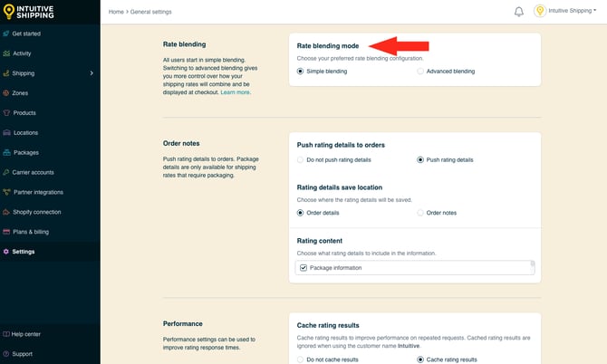This screenshot has height=364, width=607.
Task: Choose Do not push rating details
Action: coord(301,159)
